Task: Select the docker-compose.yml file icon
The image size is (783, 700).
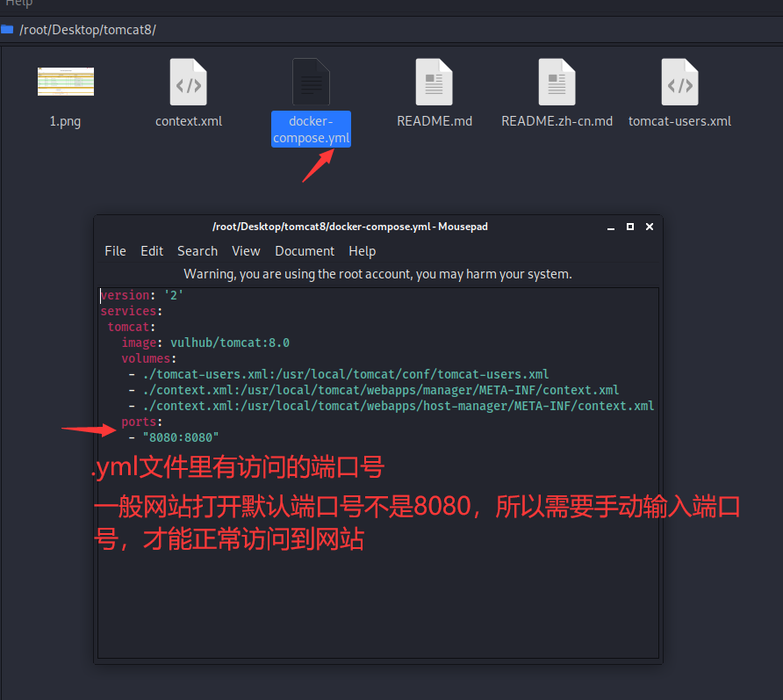Action: pyautogui.click(x=311, y=82)
